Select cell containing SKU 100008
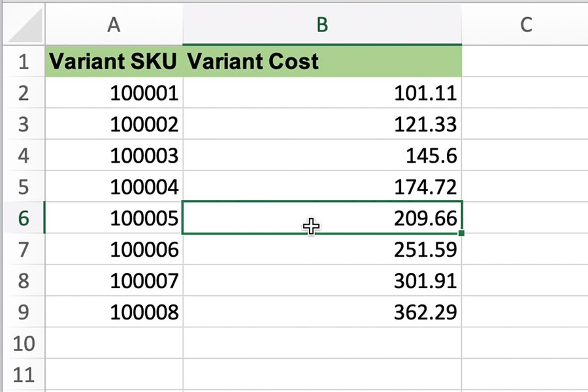 pyautogui.click(x=114, y=312)
